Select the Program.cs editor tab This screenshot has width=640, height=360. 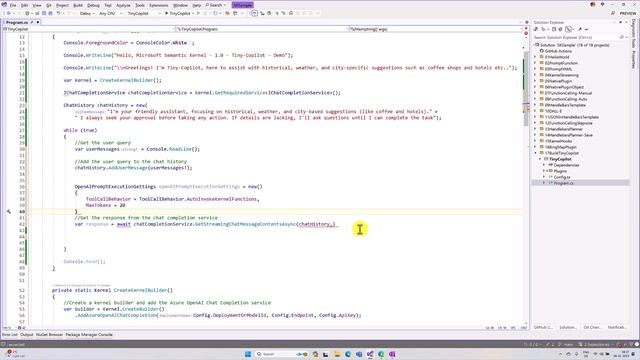tap(17, 22)
